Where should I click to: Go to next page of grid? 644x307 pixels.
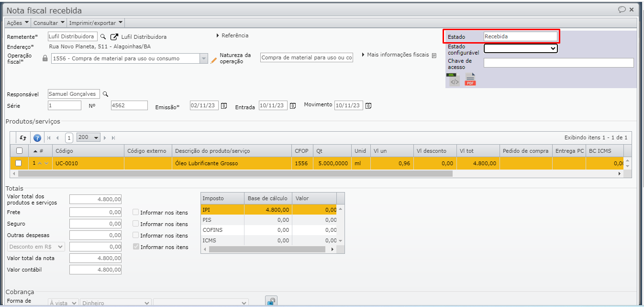pyautogui.click(x=105, y=138)
